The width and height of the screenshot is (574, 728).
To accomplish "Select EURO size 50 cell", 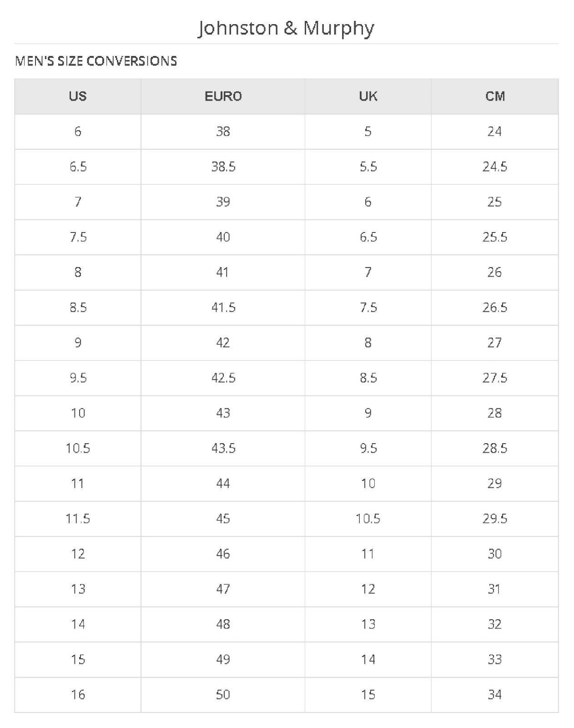I will (x=223, y=694).
